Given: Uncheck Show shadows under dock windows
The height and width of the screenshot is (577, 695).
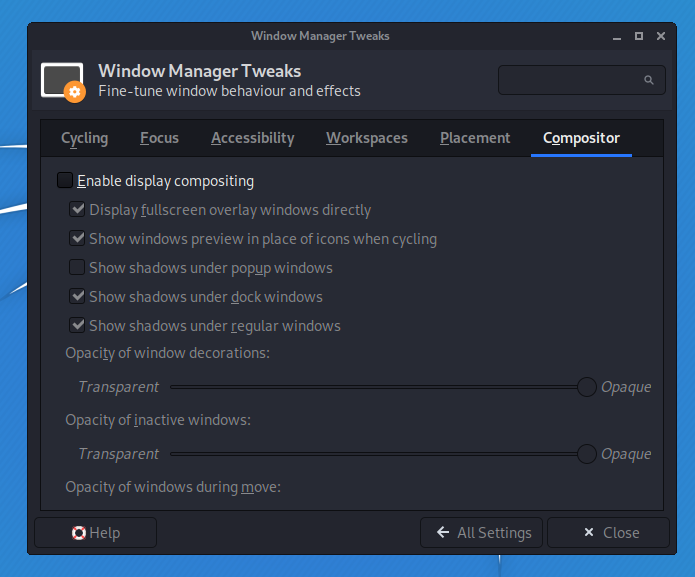Looking at the screenshot, I should 77,297.
